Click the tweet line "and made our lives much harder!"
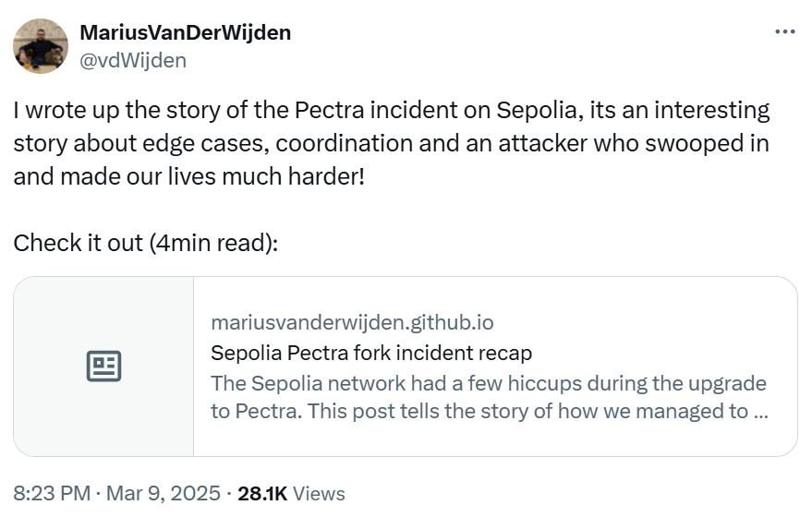This screenshot has height=517, width=812. 189,175
